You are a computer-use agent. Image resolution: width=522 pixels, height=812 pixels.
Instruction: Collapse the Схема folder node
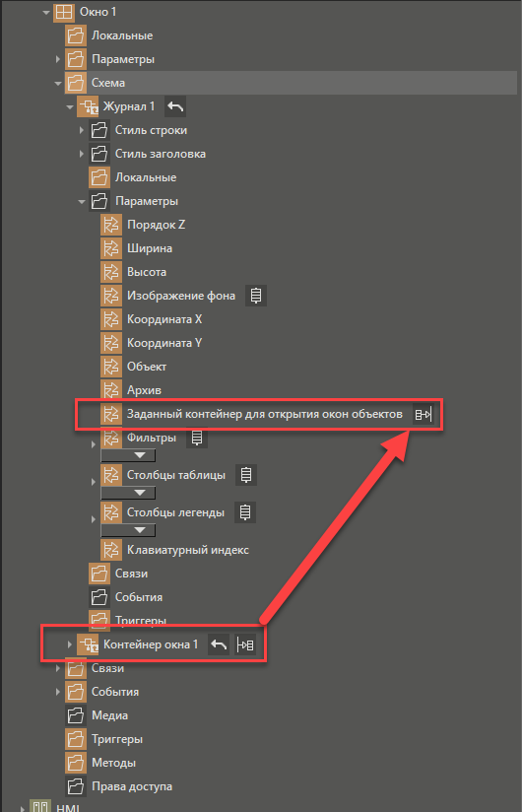coord(58,83)
